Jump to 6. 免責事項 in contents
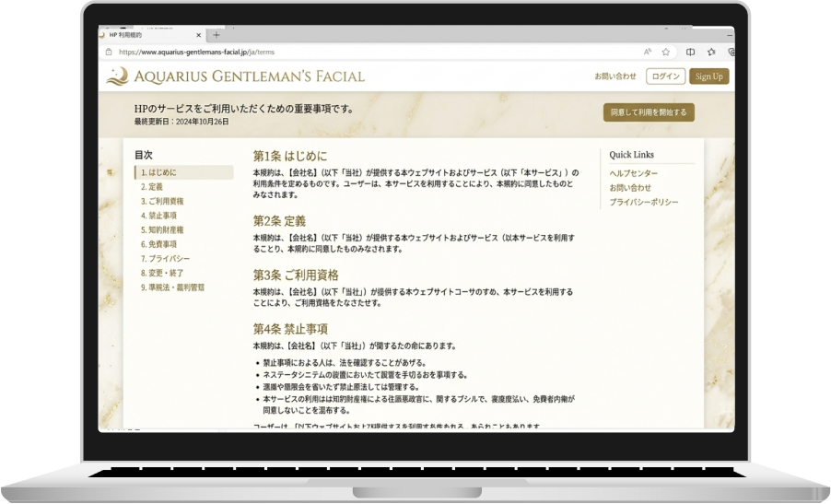Screen dimensions: 831x504 point(158,244)
